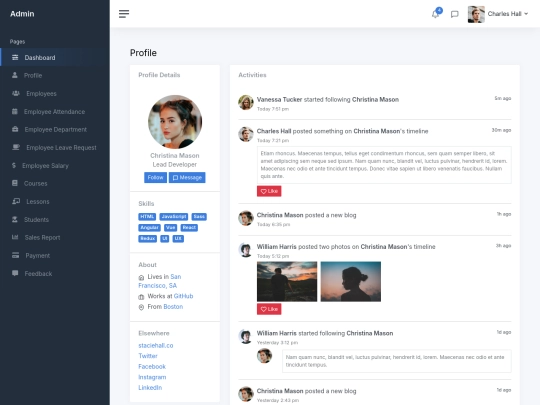Click the Lessons chalkboard icon
Viewport: 540px width, 405px height.
click(x=16, y=201)
